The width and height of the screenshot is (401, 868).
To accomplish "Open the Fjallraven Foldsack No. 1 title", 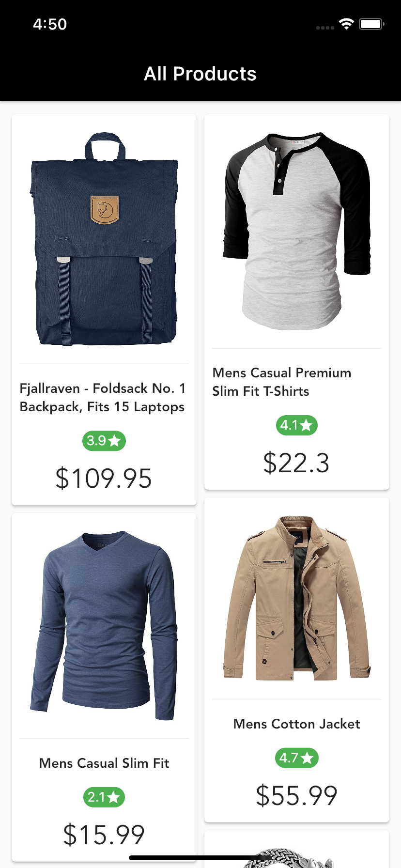I will pyautogui.click(x=102, y=398).
